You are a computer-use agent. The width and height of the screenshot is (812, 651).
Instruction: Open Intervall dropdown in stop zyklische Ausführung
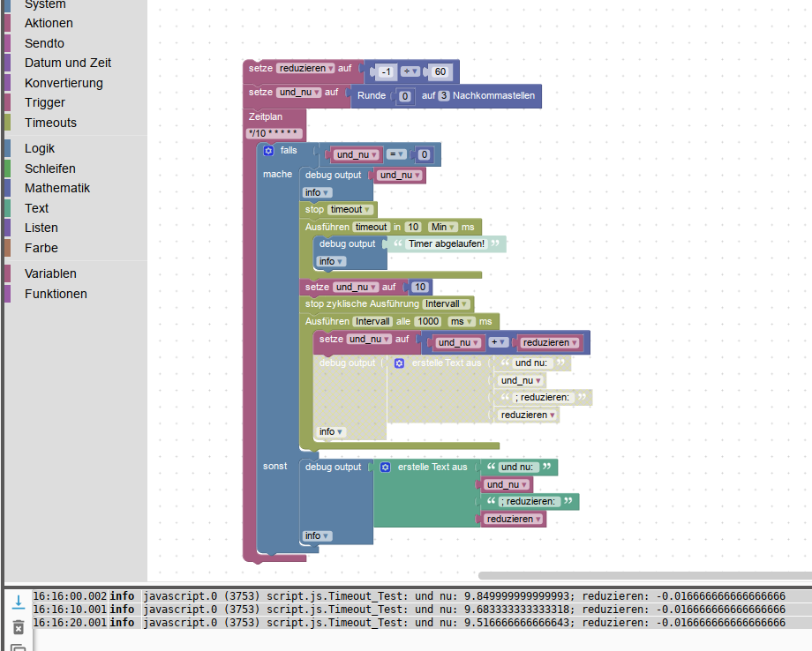click(446, 304)
